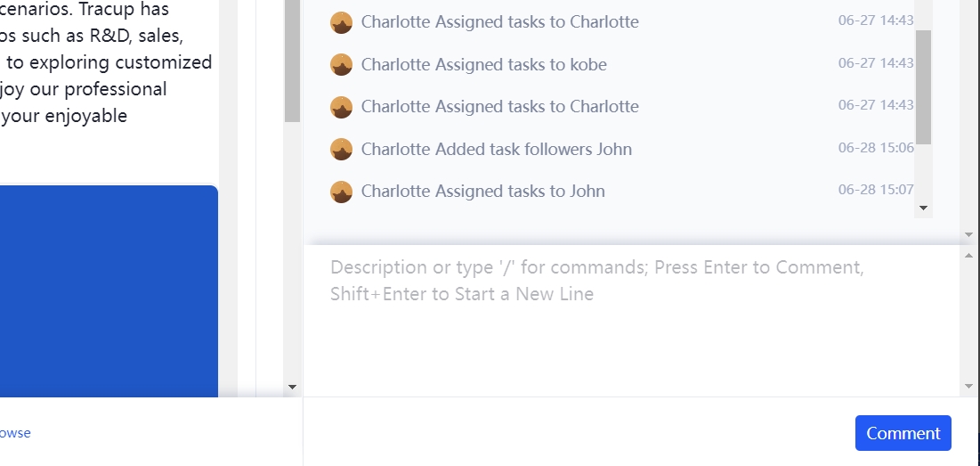Click the timestamp on the kobe assignment entry
Screen dimensions: 980x466
coord(876,63)
